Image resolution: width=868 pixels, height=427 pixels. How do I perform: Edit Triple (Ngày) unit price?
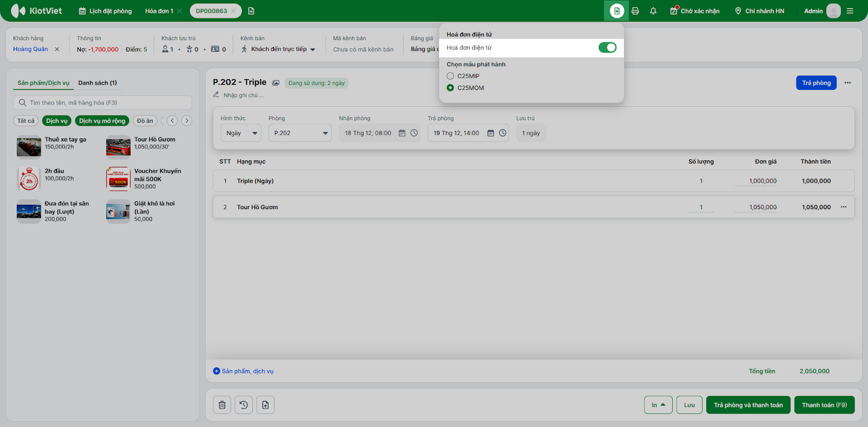[756, 181]
